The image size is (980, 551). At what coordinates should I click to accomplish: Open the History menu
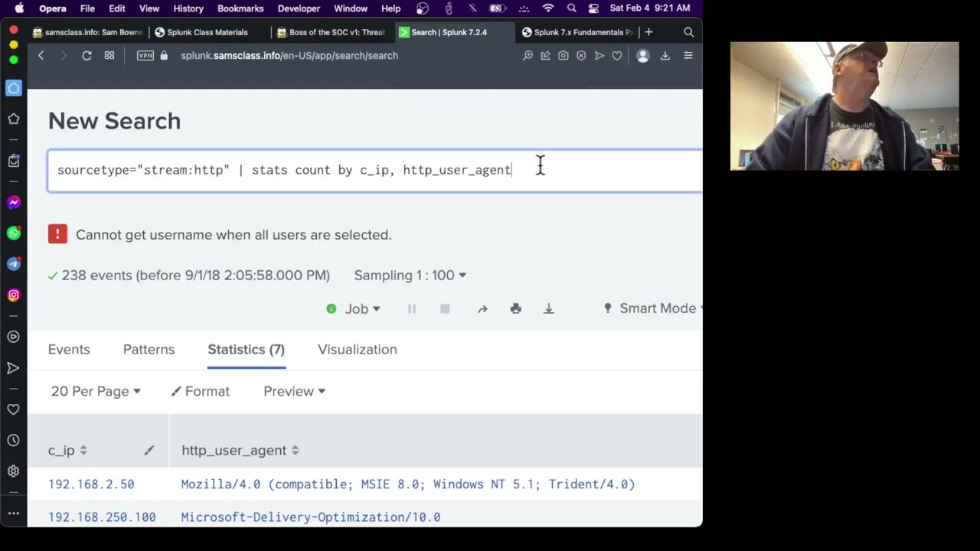(188, 8)
